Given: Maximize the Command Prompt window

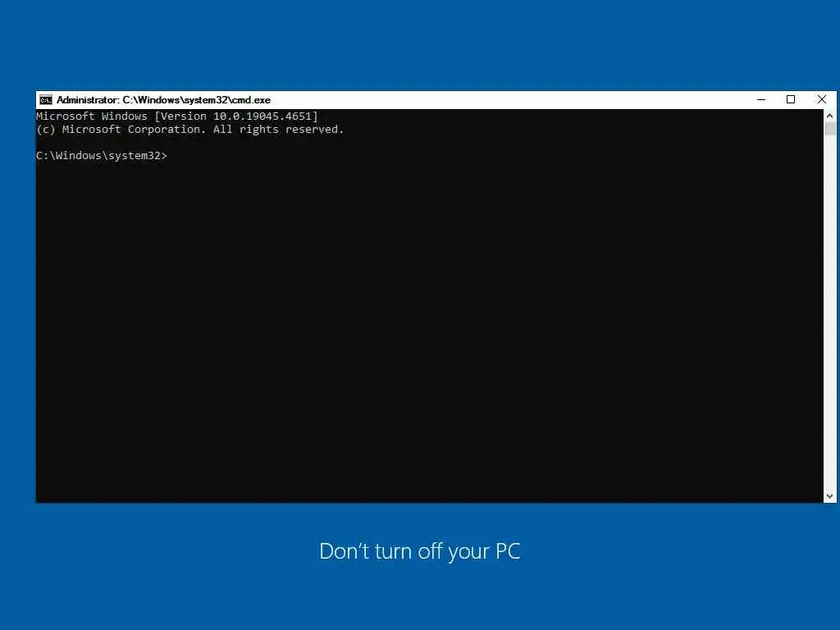Looking at the screenshot, I should pos(791,99).
